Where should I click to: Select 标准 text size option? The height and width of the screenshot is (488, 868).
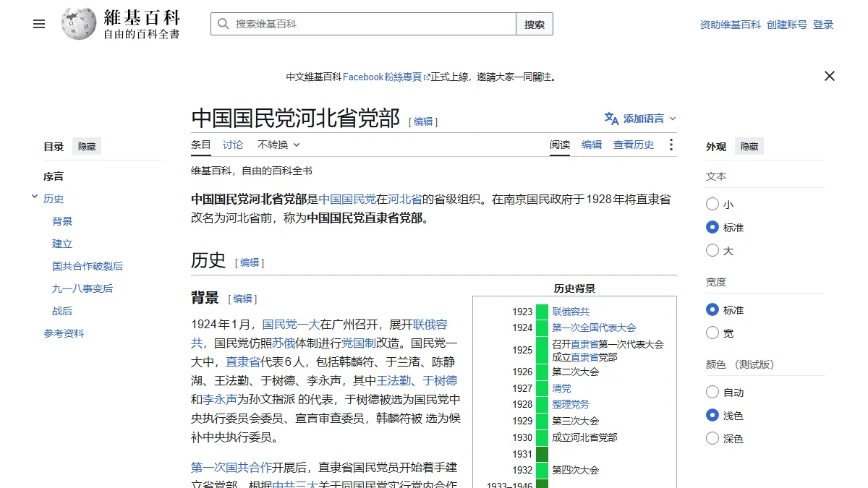point(712,228)
